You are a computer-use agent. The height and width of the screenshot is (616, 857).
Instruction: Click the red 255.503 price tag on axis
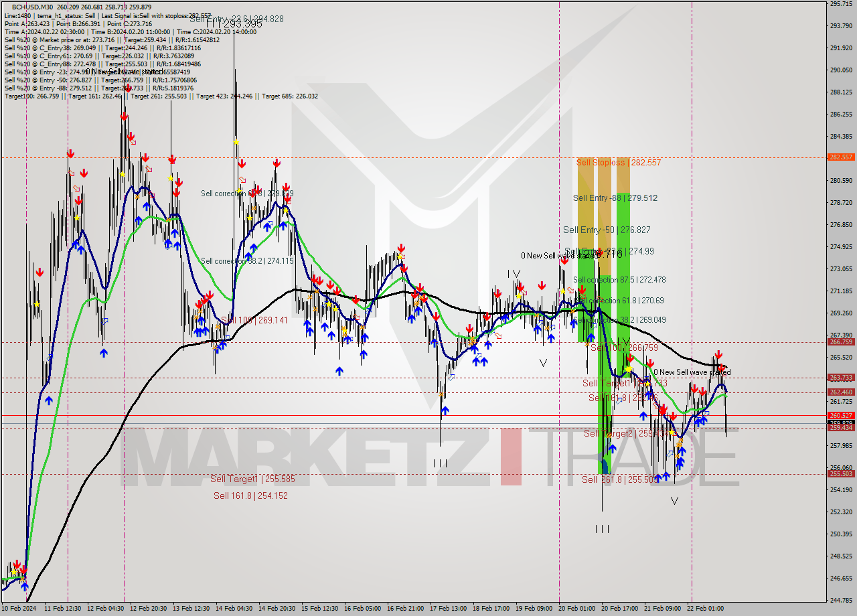(841, 473)
